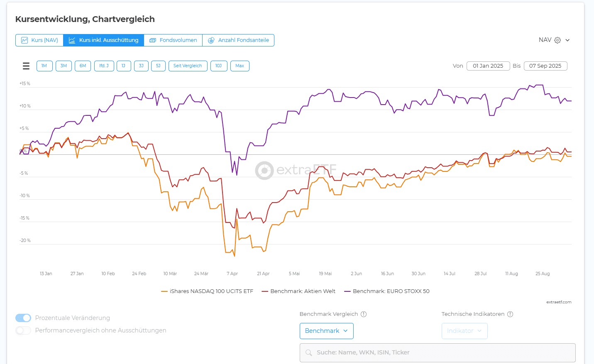Viewport: 594px width, 364px height.
Task: Choose the 6M time range
Action: pos(83,66)
